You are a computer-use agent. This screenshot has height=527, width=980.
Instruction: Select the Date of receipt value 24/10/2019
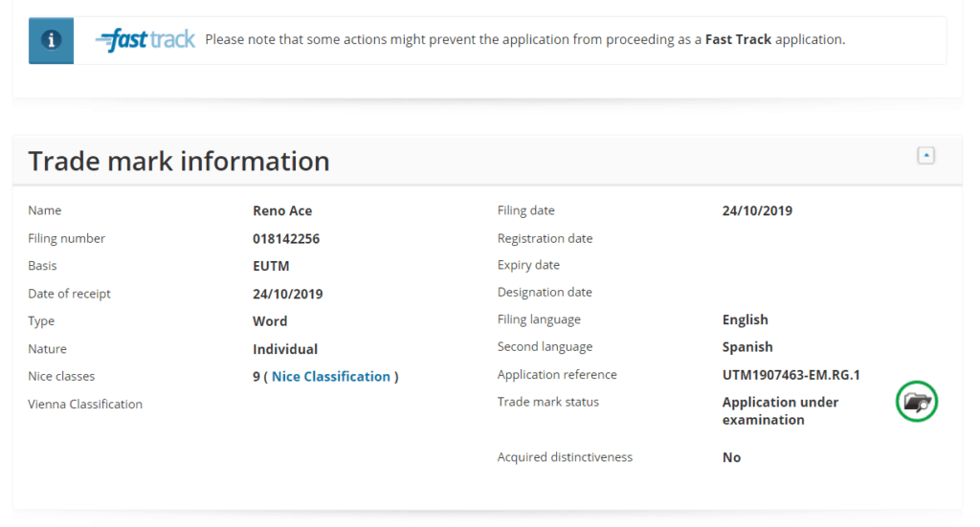click(287, 294)
